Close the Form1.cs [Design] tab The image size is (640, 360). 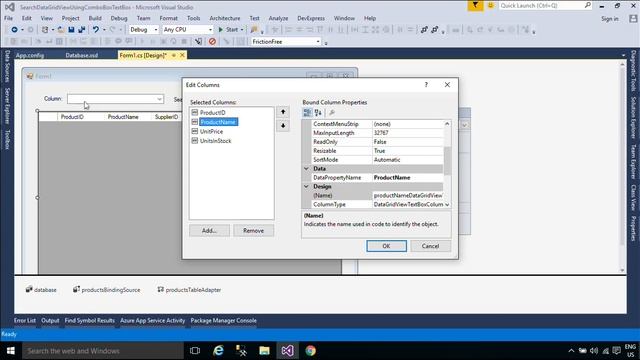coord(182,55)
